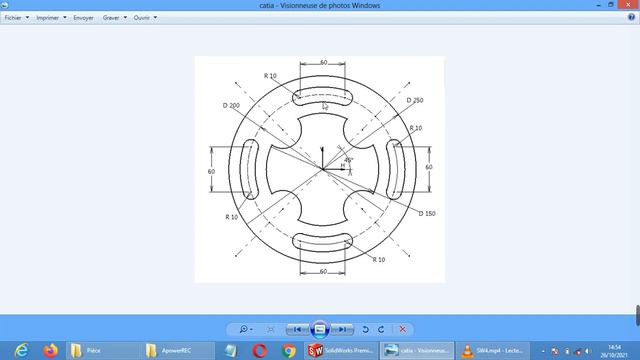Switch to VLC SW4.mp4 taskbar item
The image size is (640, 360).
tap(492, 351)
